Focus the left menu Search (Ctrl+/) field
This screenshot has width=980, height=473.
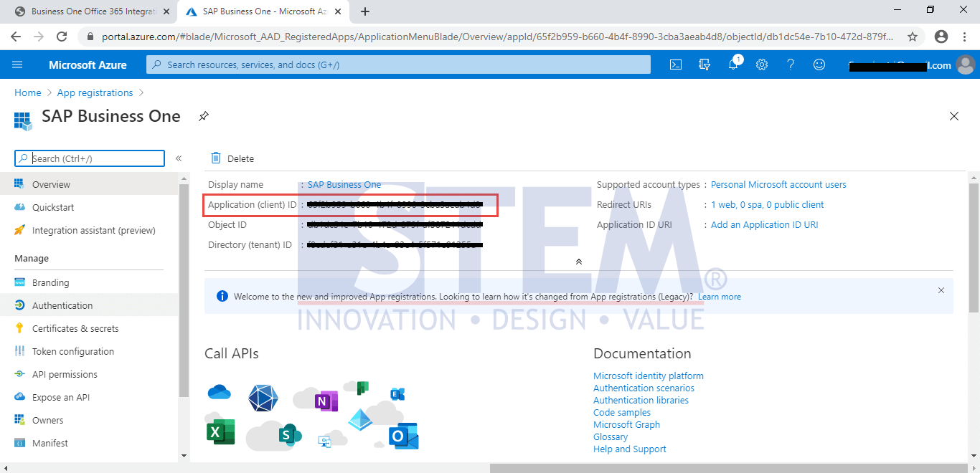click(90, 158)
